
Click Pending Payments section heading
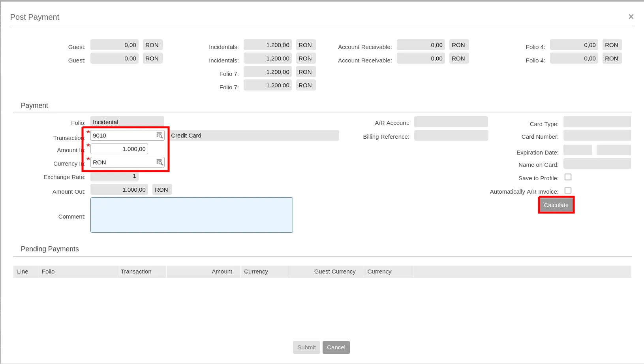coord(50,249)
